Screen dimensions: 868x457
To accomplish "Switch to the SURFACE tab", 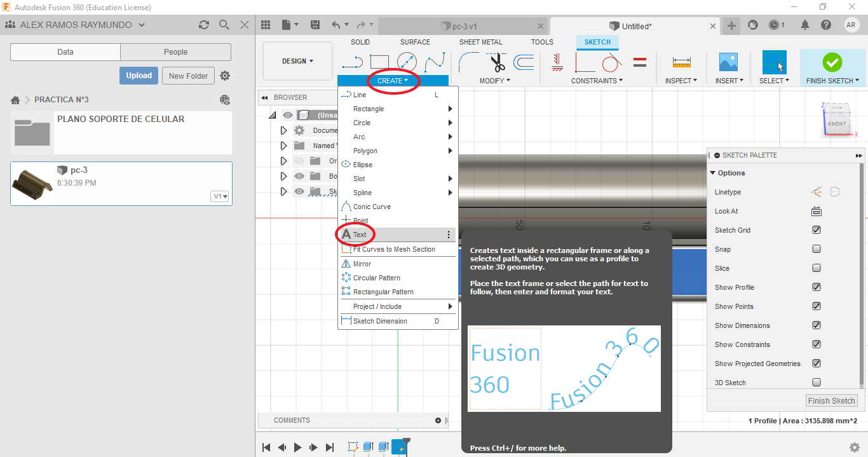I will pyautogui.click(x=415, y=42).
